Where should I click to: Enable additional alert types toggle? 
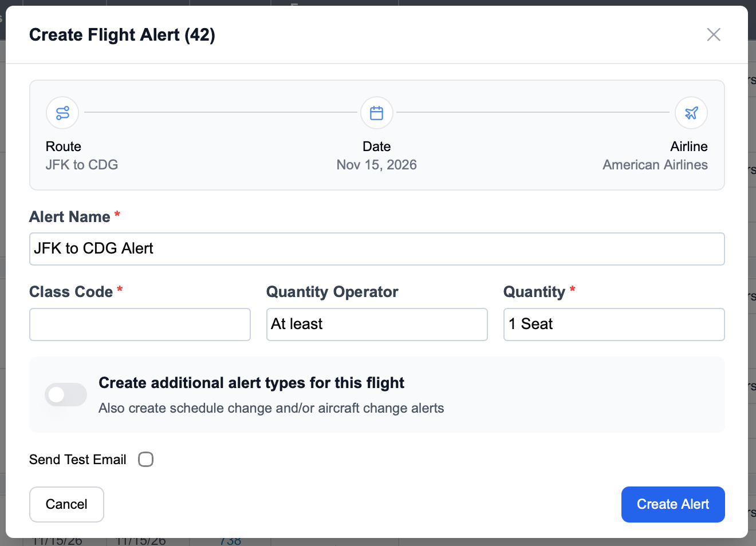coord(65,395)
